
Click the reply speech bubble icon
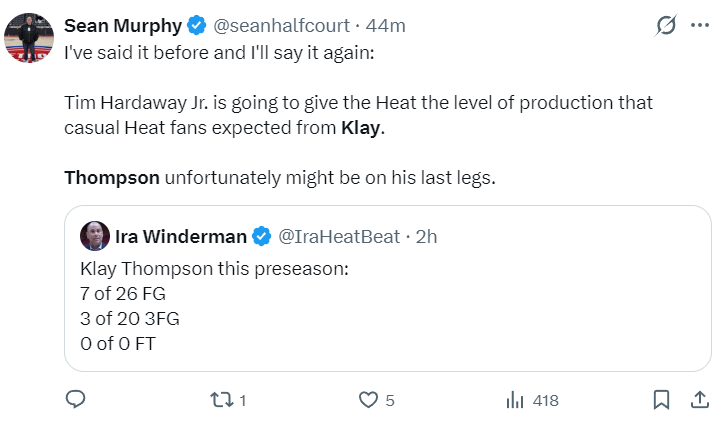75,399
